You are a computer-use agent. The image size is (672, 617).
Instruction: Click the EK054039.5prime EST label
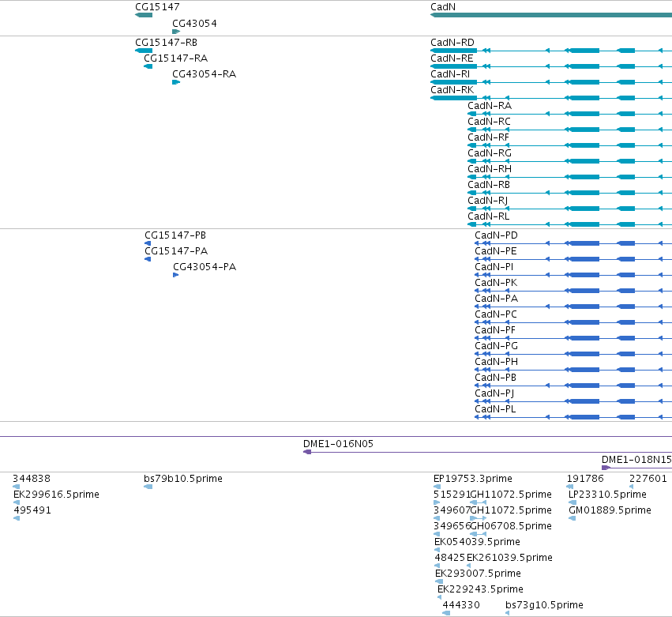coord(477,542)
